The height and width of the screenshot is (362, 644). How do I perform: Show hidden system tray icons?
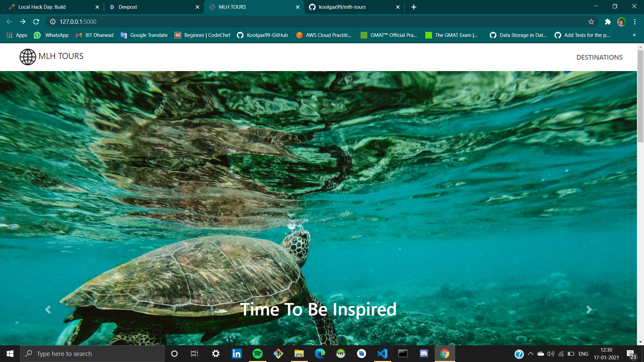coord(530,354)
